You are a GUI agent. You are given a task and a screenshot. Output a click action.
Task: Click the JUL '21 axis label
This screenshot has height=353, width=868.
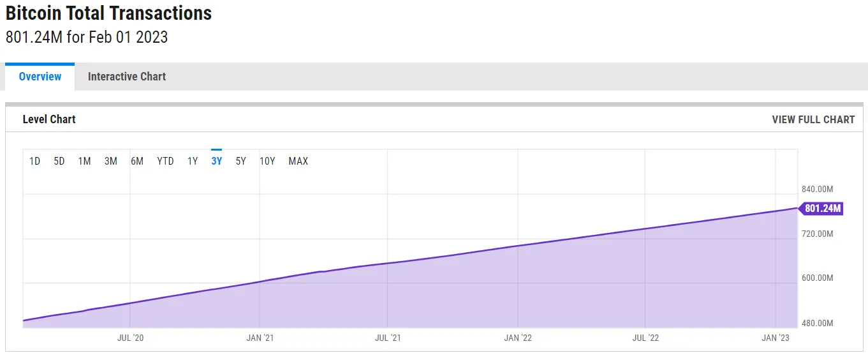coord(388,338)
